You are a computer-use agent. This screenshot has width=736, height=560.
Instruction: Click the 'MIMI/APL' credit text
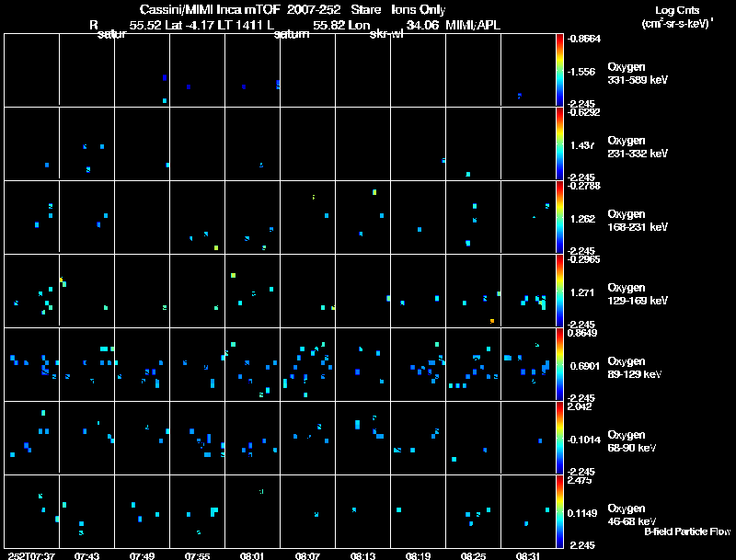pyautogui.click(x=473, y=25)
